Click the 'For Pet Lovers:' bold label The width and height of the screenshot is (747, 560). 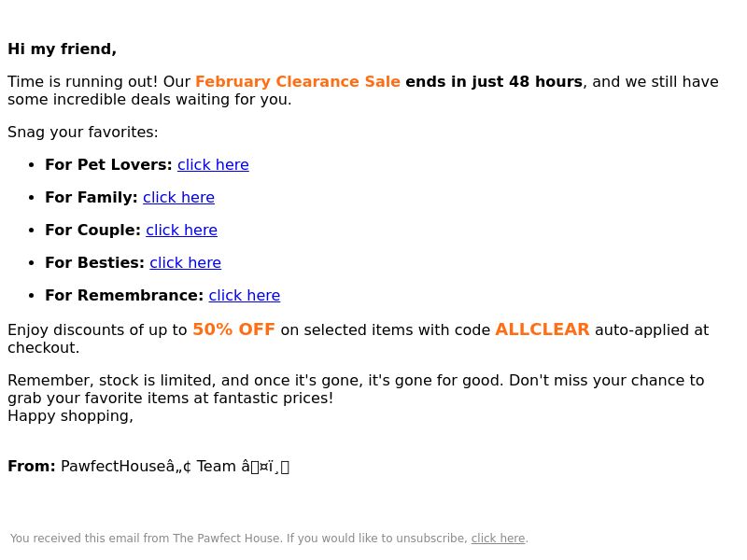click(108, 165)
